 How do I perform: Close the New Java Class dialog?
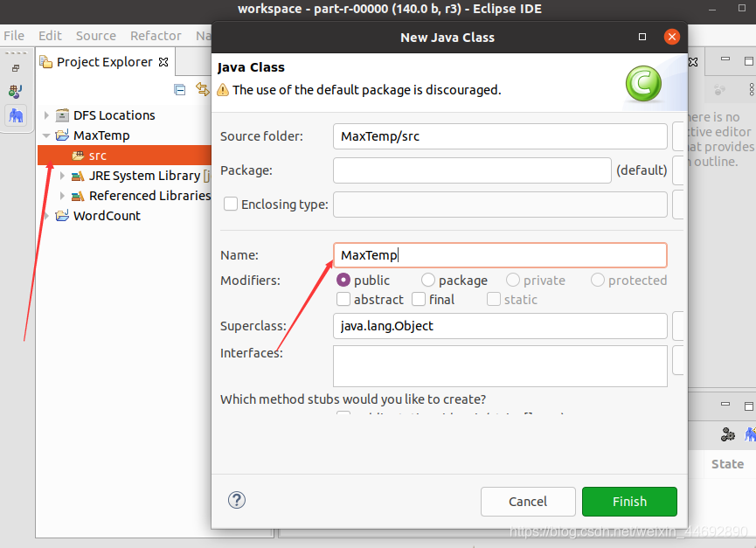pyautogui.click(x=671, y=37)
